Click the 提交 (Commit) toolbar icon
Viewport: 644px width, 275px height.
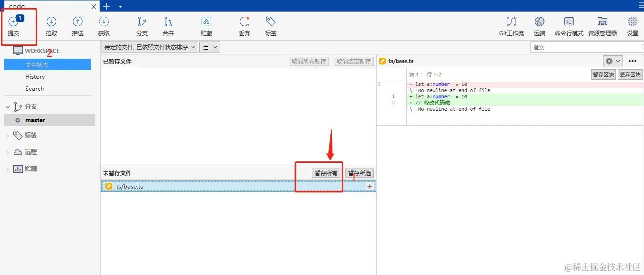click(x=13, y=22)
